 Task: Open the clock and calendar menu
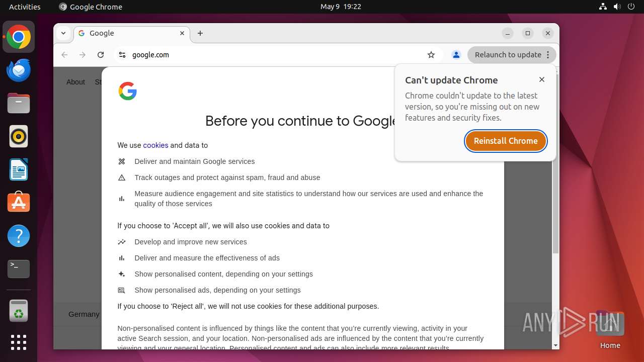coord(341,7)
